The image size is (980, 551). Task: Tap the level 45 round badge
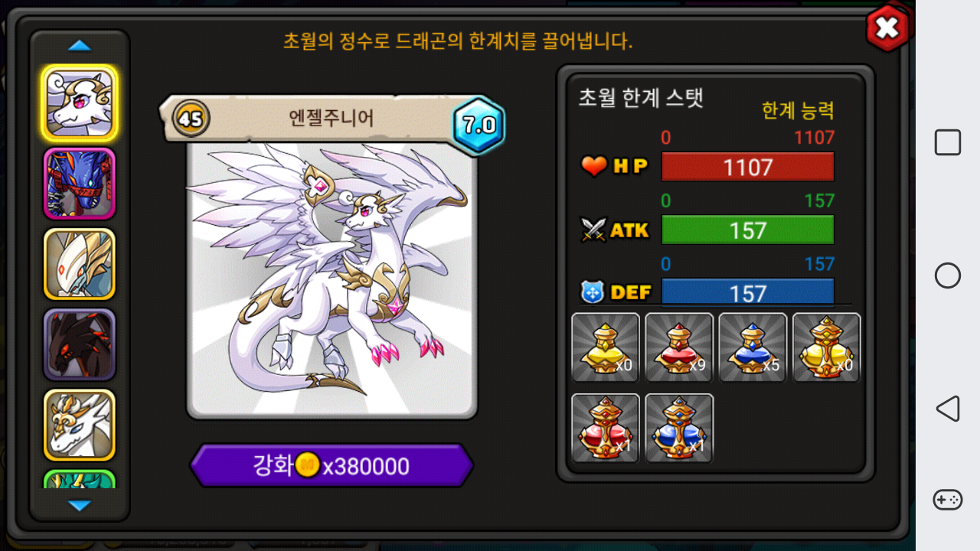click(192, 119)
